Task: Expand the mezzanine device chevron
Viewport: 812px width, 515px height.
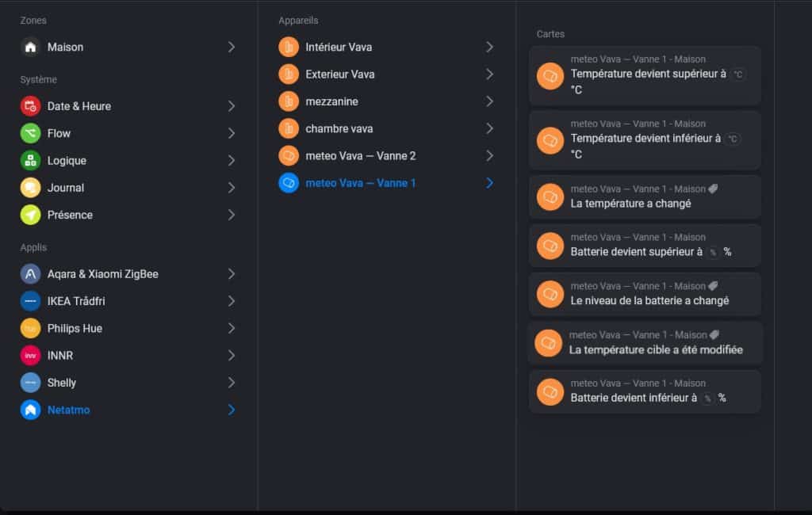Action: click(489, 101)
